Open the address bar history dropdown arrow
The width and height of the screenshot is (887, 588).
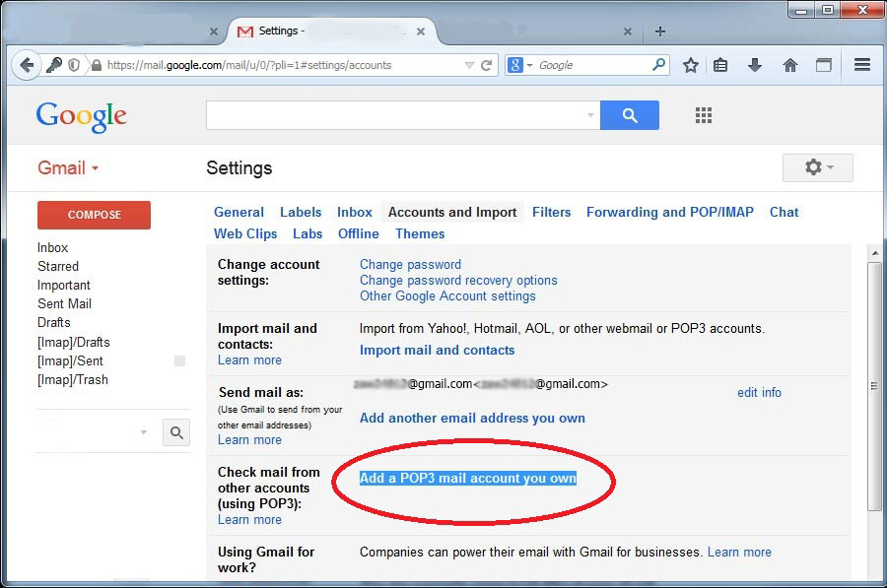469,66
